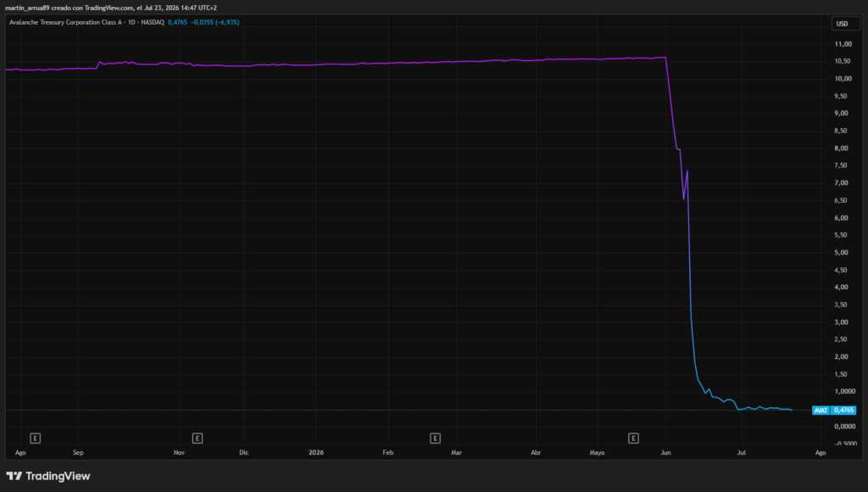Click the 11,00 price axis label
Image resolution: width=868 pixels, height=492 pixels.
click(843, 44)
